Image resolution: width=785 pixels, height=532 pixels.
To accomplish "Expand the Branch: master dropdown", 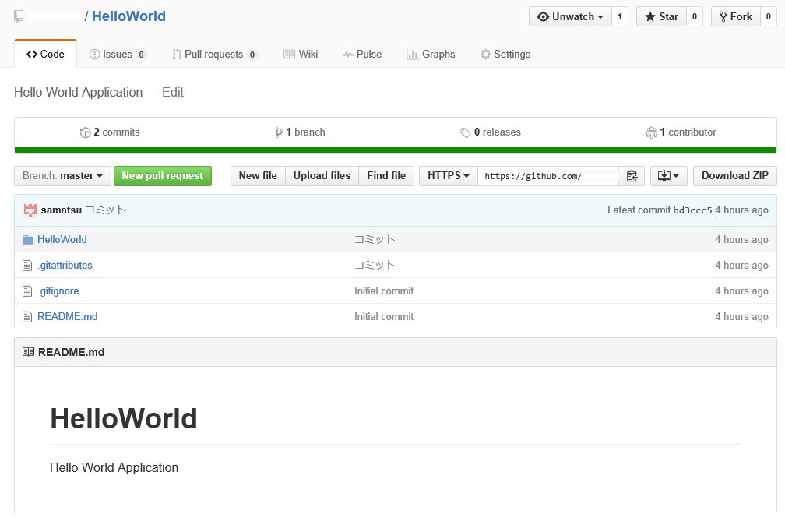I will [62, 176].
